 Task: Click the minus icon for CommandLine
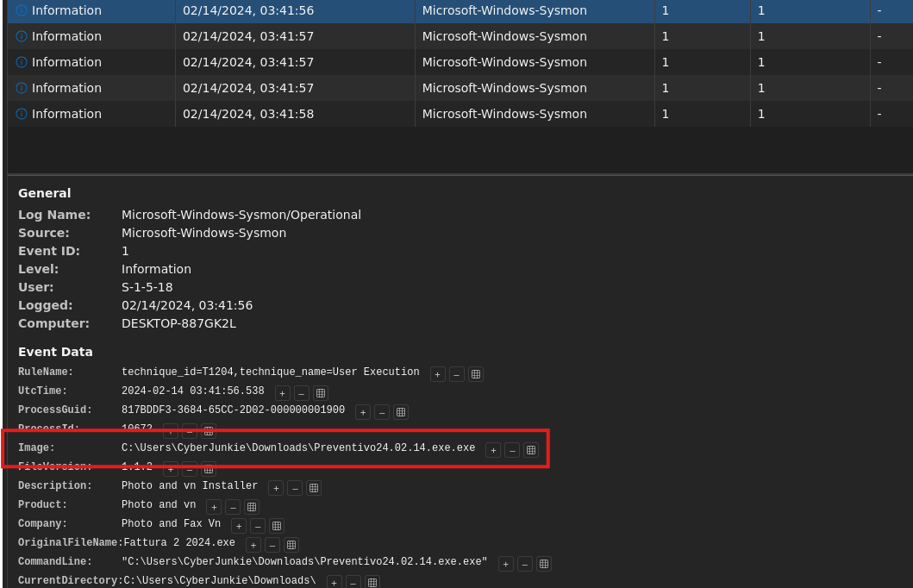[525, 564]
